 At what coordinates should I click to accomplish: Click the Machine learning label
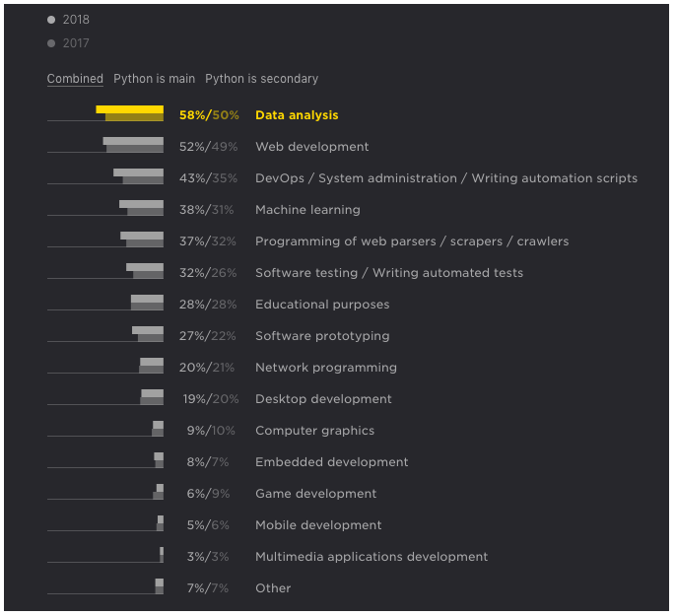[x=307, y=210]
